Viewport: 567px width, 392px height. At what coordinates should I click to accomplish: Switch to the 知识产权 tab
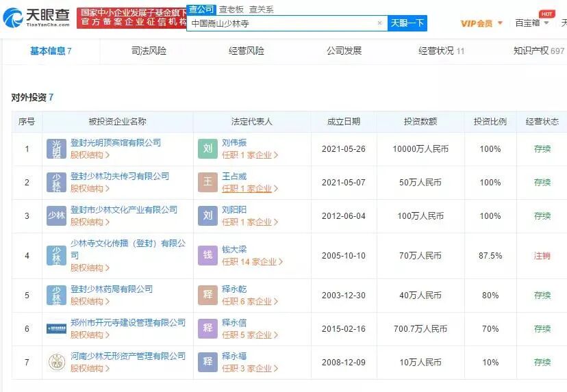coord(539,51)
